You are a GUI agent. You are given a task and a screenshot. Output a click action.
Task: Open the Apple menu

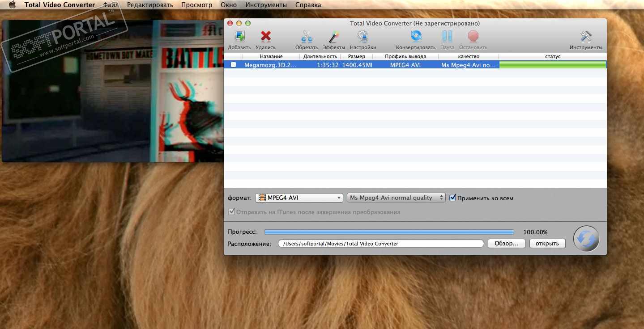(x=12, y=5)
